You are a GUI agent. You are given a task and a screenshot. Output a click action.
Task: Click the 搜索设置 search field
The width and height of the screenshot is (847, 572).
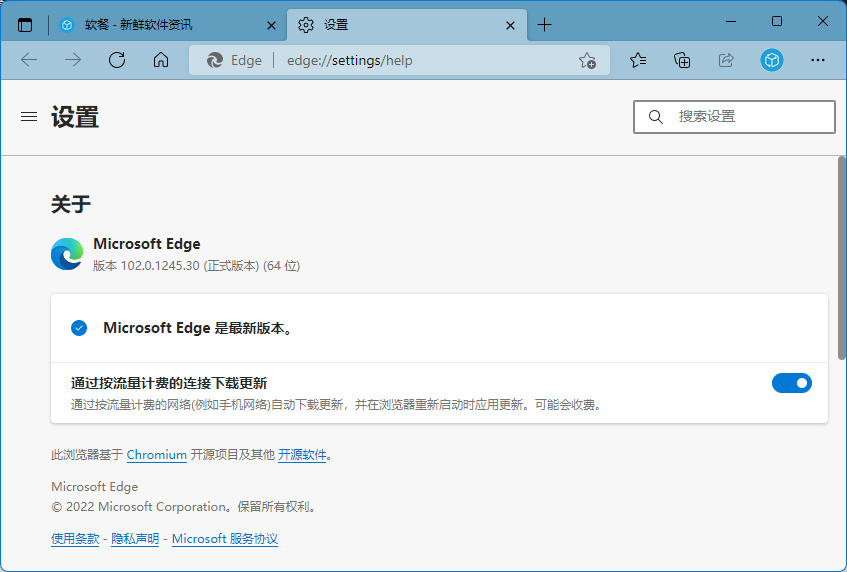(x=745, y=117)
